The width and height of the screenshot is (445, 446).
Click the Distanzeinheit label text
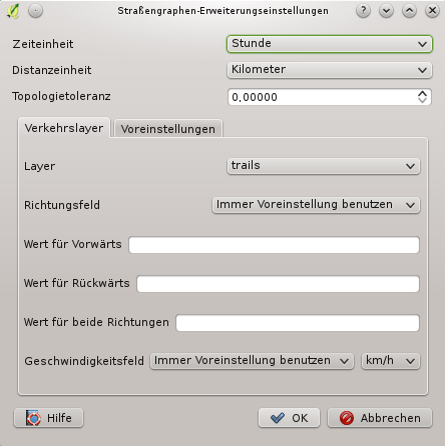[x=52, y=70]
